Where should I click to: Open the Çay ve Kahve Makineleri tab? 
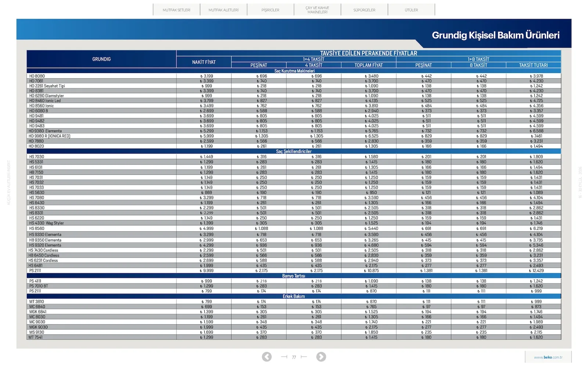(318, 10)
